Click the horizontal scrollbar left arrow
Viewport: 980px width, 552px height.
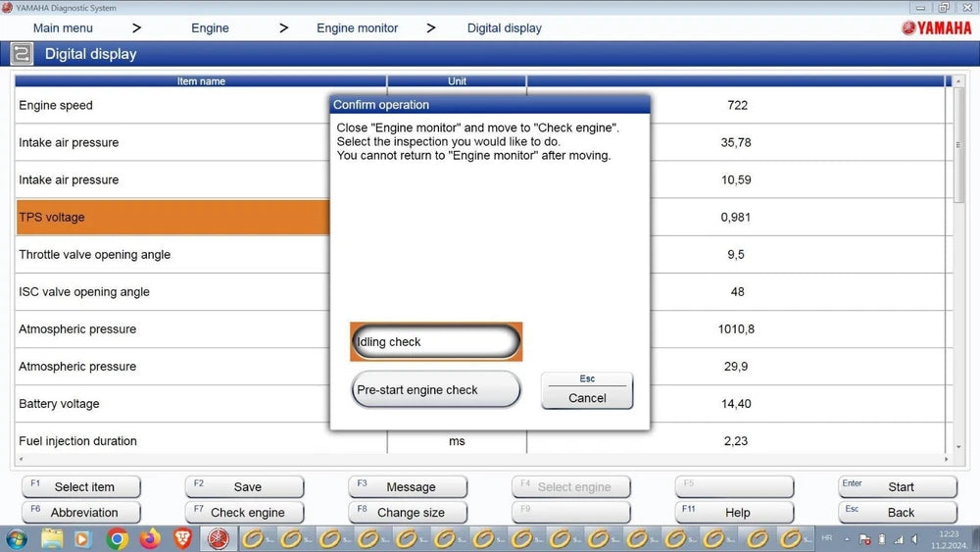tap(21, 460)
